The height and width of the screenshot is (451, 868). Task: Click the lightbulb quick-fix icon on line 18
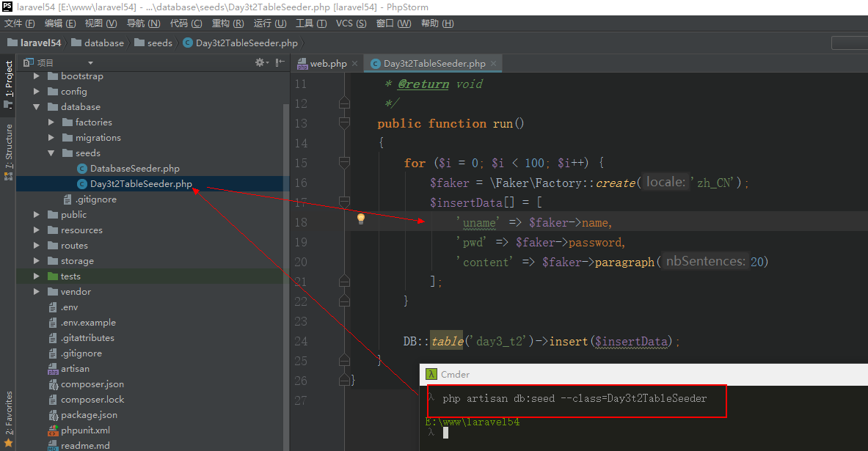(x=360, y=219)
